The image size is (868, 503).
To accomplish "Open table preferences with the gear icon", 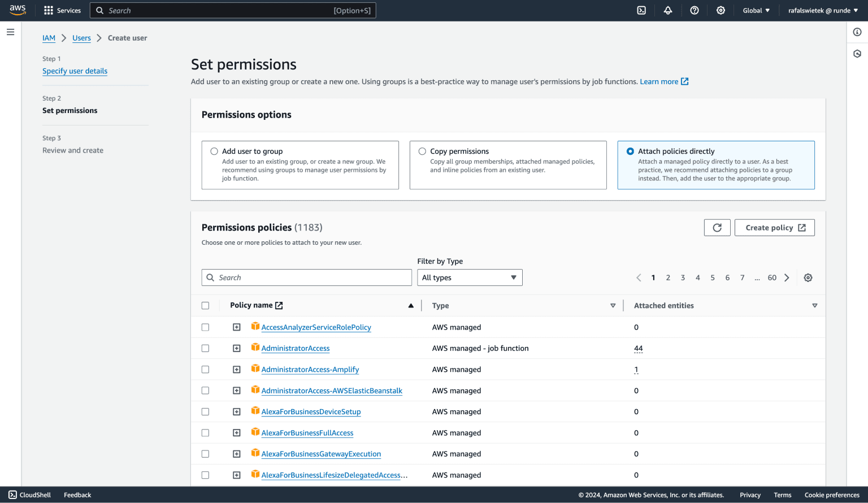I will [x=808, y=277].
